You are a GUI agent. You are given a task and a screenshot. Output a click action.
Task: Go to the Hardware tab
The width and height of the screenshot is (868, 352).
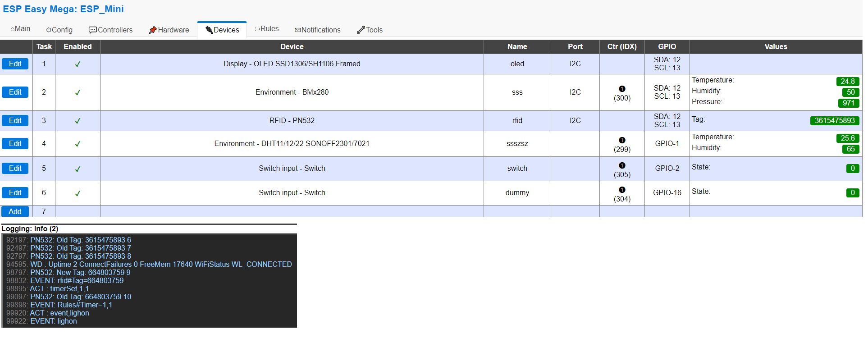pos(169,30)
